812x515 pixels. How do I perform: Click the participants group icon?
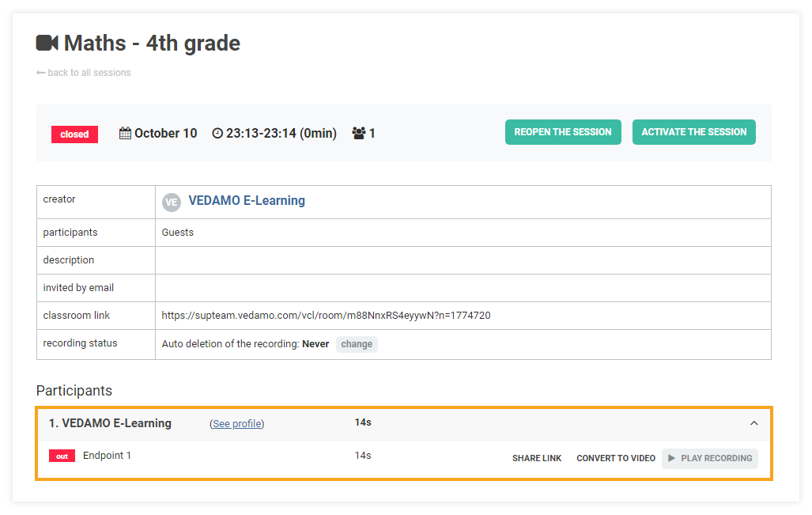(x=358, y=133)
